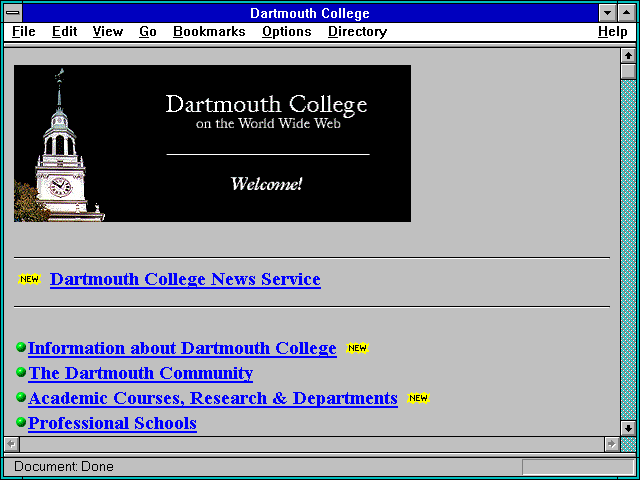Open the Go menu
Image resolution: width=640 pixels, height=480 pixels.
(148, 32)
